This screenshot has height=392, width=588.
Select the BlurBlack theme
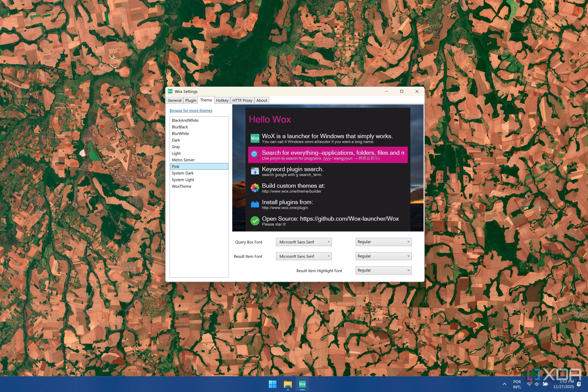199,127
